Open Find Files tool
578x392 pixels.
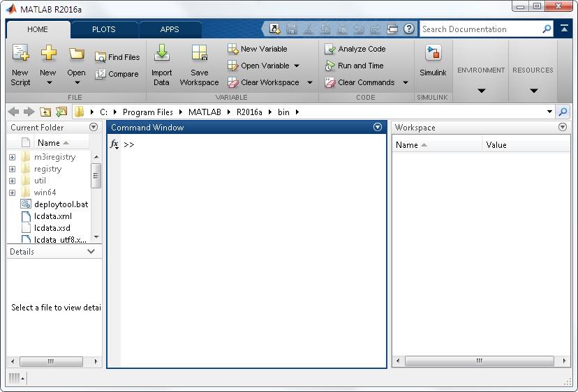pos(117,57)
